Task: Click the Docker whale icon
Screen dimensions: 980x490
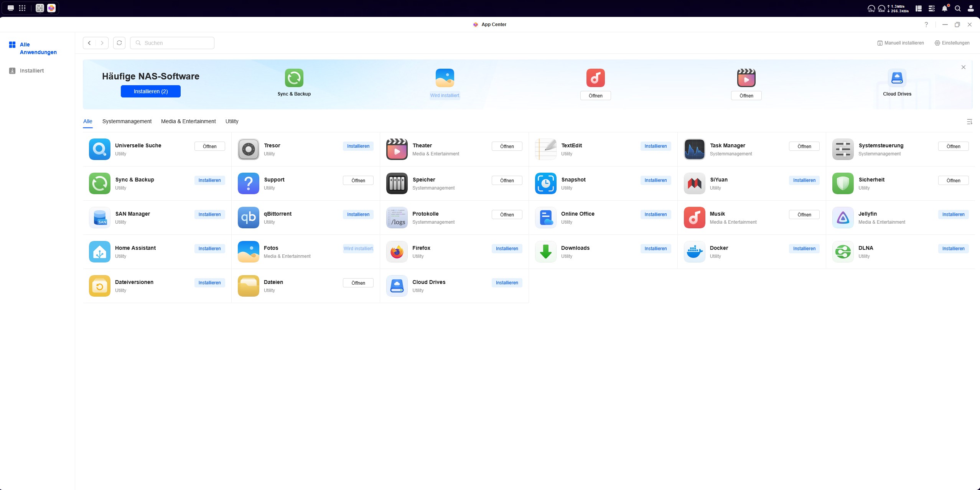Action: click(694, 252)
